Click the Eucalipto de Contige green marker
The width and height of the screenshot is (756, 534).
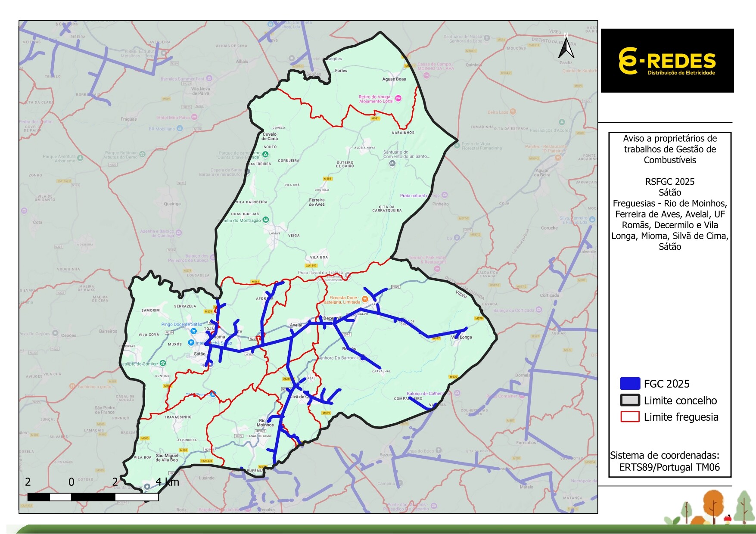point(163,363)
